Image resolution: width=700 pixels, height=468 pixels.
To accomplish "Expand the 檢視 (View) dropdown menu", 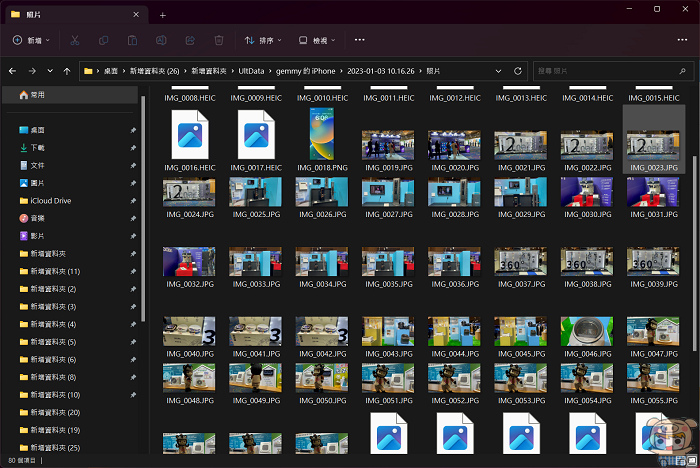I will point(319,40).
